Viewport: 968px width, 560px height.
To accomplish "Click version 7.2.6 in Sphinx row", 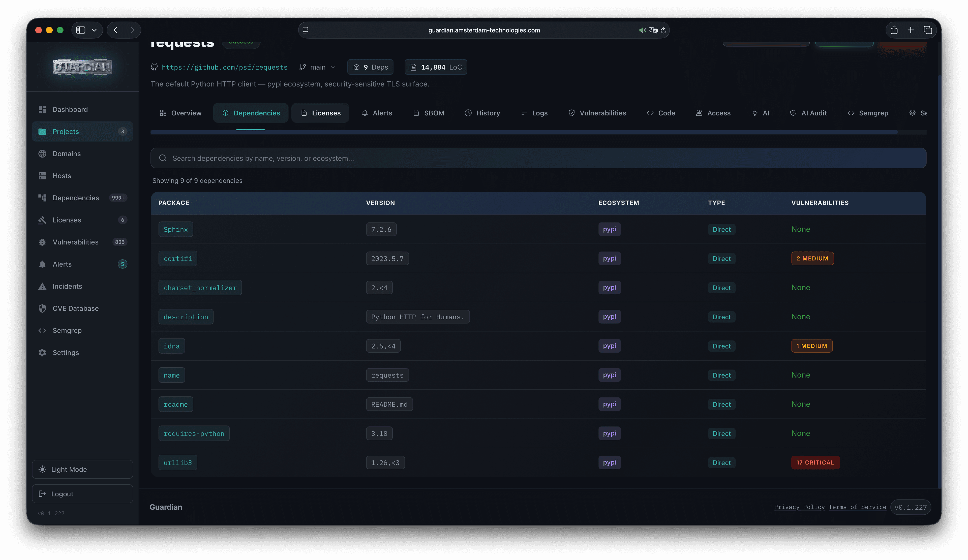I will (x=381, y=229).
